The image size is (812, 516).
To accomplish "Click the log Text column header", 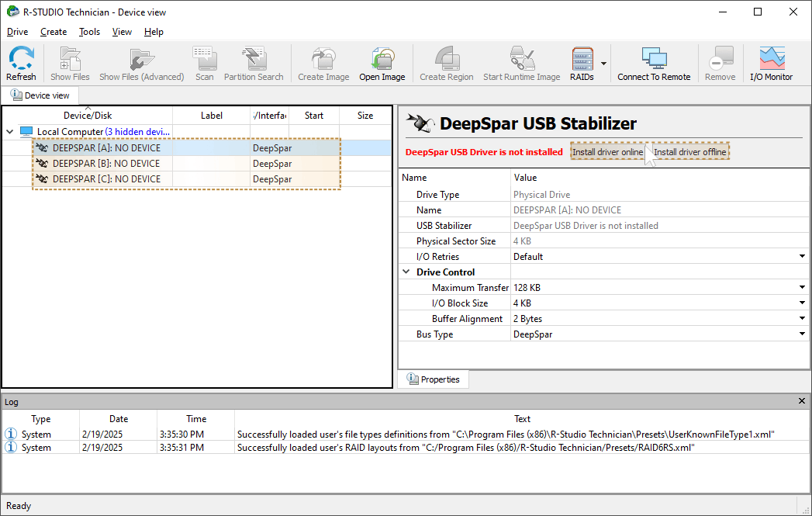I will [522, 418].
